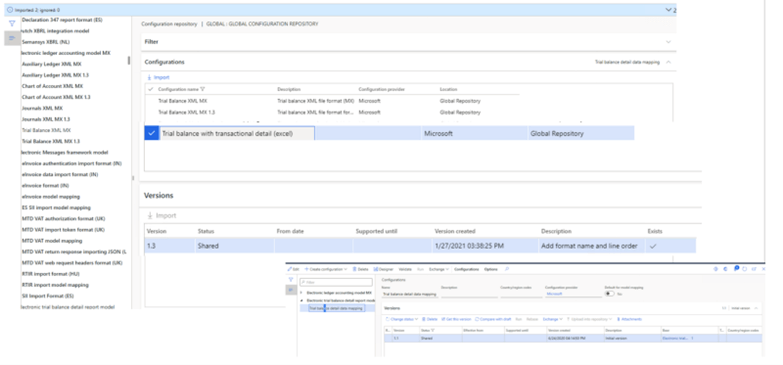Click Import above the Configurations grid
Image resolution: width=783 pixels, height=365 pixels.
158,77
